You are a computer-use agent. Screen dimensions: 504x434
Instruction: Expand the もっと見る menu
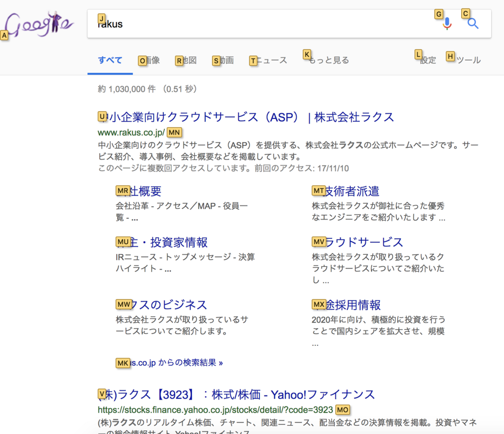click(x=328, y=60)
